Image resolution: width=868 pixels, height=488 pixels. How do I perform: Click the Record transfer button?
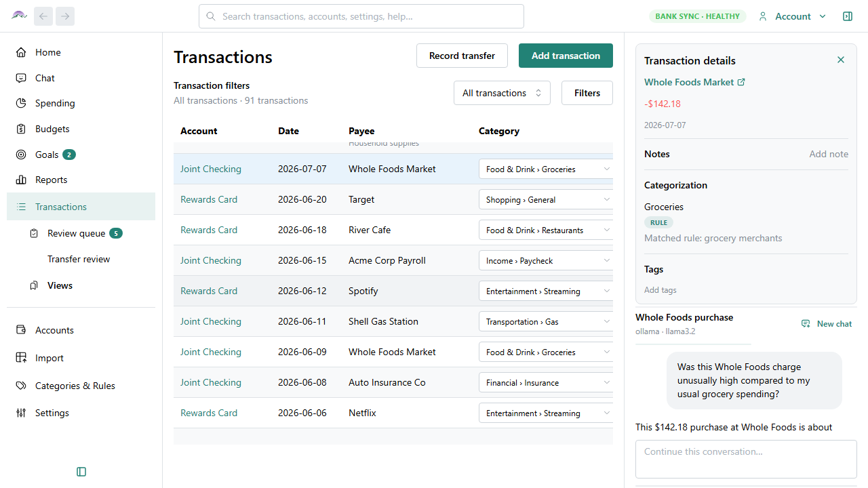[462, 56]
